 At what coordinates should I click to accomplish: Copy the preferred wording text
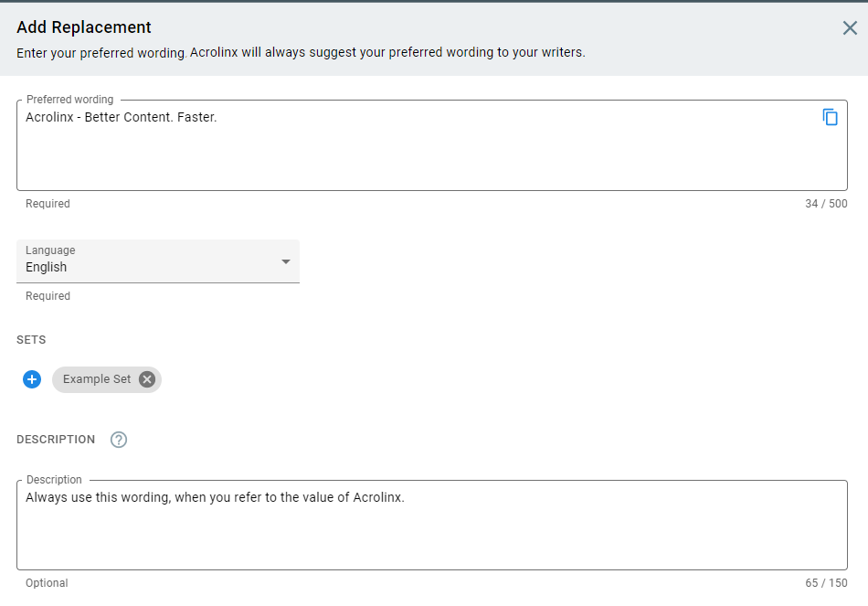[830, 117]
